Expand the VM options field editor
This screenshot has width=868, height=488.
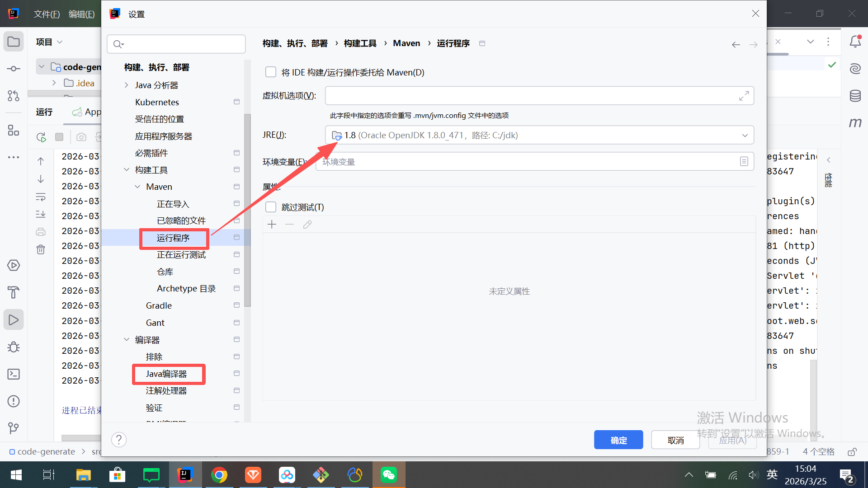tap(744, 96)
